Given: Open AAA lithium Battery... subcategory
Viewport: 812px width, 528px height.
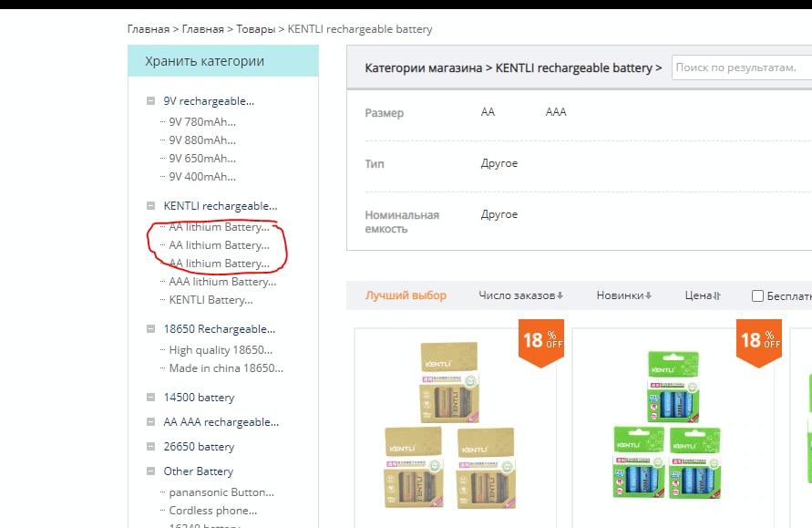Looking at the screenshot, I should 222,282.
